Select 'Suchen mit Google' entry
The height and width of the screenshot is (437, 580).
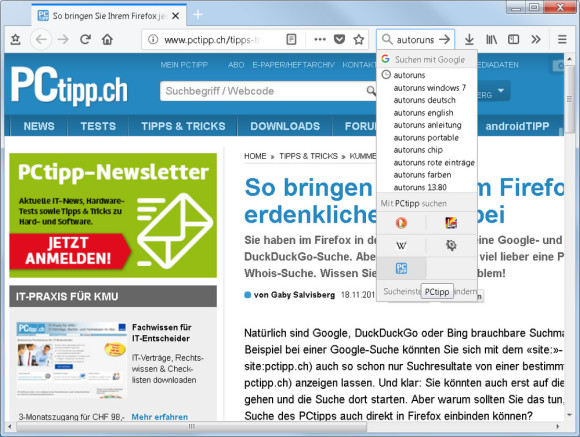pyautogui.click(x=427, y=59)
